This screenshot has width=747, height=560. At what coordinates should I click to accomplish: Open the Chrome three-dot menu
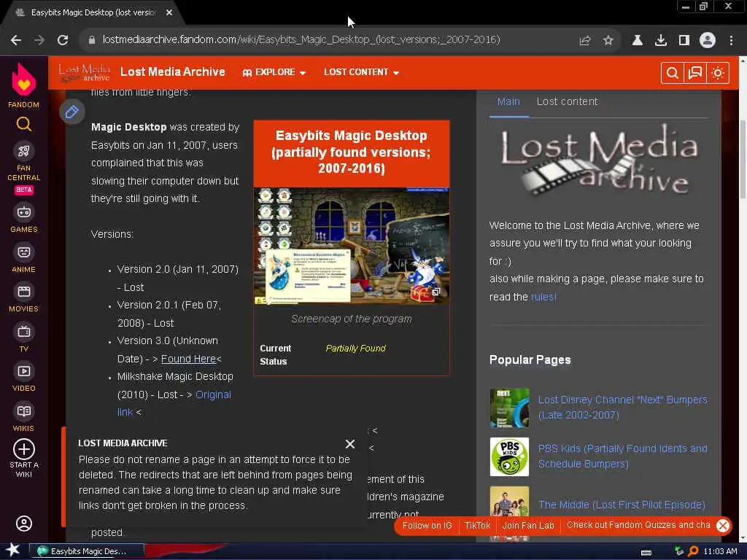tap(731, 41)
